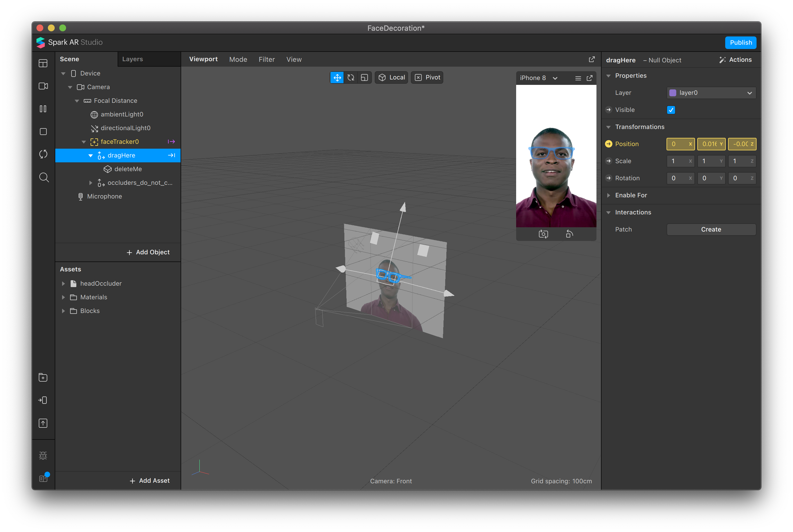
Task: Toggle Local coordinate space button
Action: 391,77
